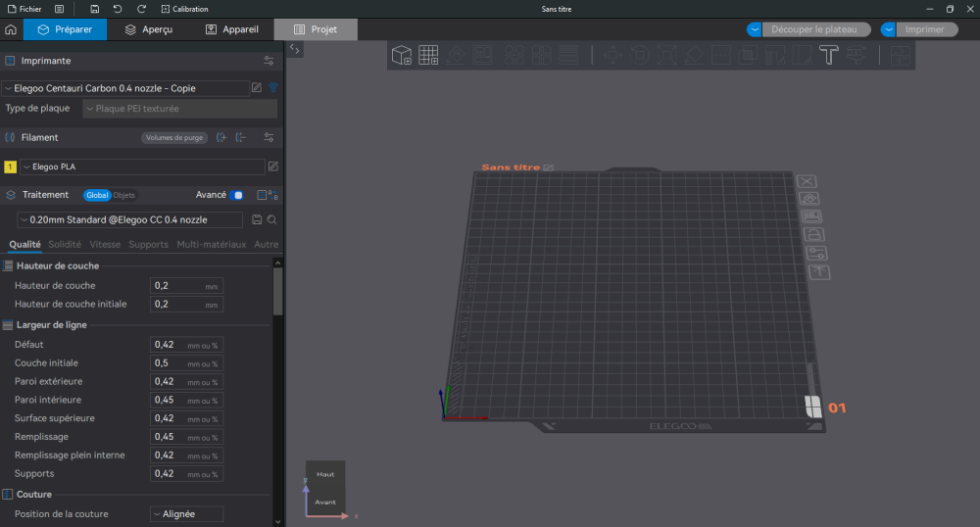Toggle the Avancé mode switch
This screenshot has width=980, height=527.
pos(237,195)
